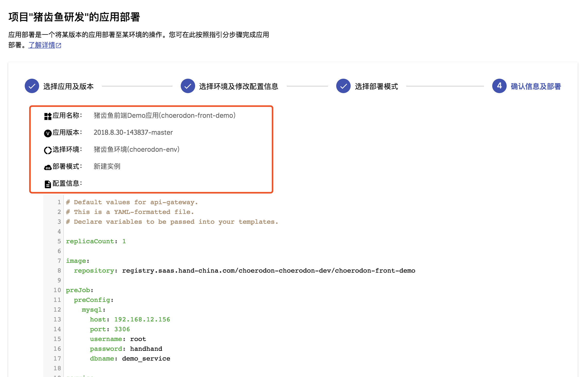The image size is (588, 377).
Task: Click the 应用名称 label
Action: click(67, 115)
